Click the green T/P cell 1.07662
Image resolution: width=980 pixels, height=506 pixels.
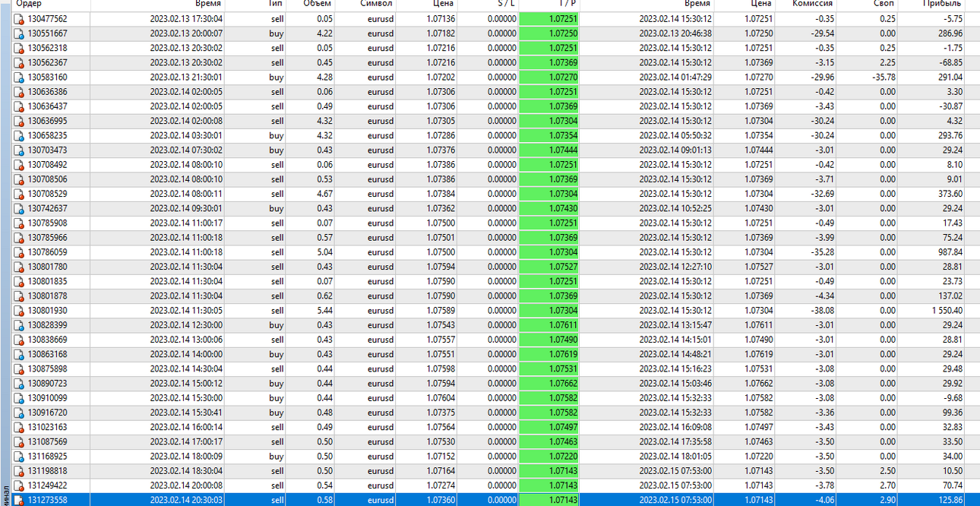click(x=549, y=384)
